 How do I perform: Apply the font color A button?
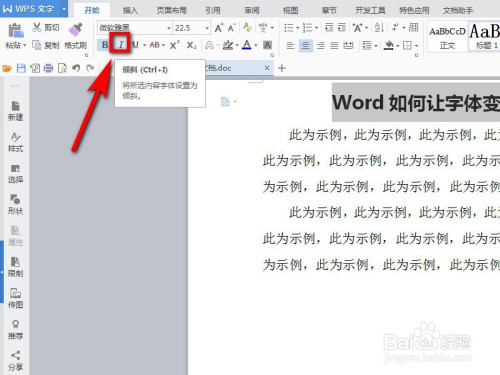point(247,45)
